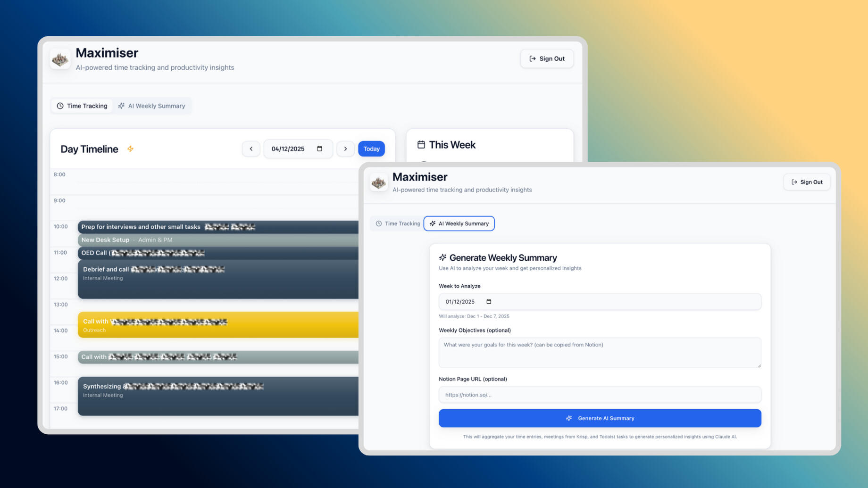
Task: Go to previous day with left chevron
Action: pos(251,149)
